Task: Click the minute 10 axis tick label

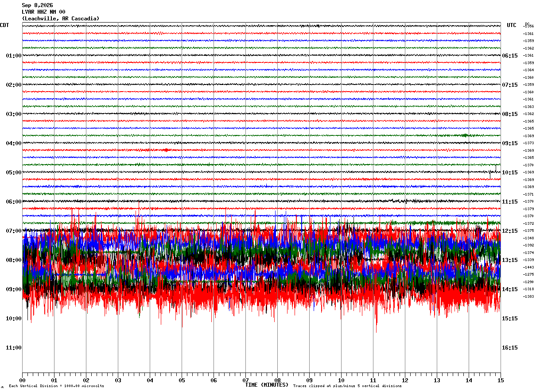Action: (x=341, y=380)
